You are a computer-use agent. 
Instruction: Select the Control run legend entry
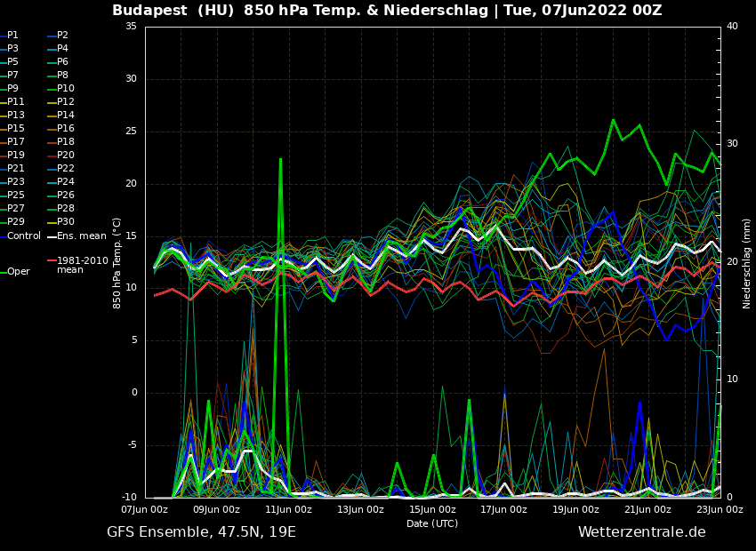click(x=23, y=236)
